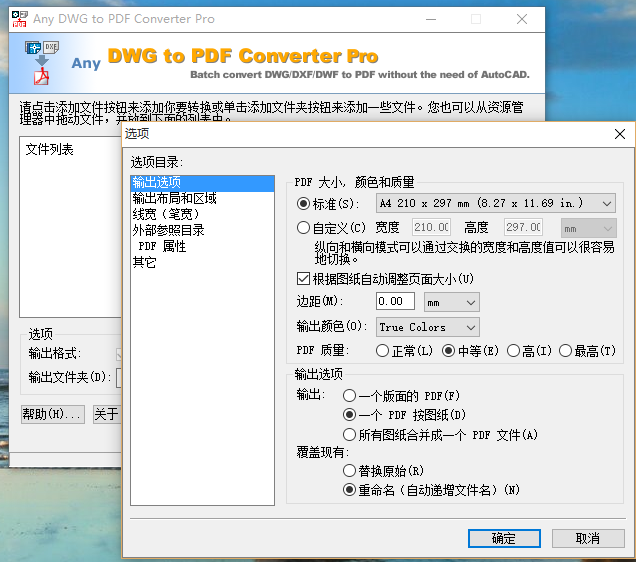Expand the True Colors output color dropdown
The height and width of the screenshot is (562, 636).
pos(427,327)
